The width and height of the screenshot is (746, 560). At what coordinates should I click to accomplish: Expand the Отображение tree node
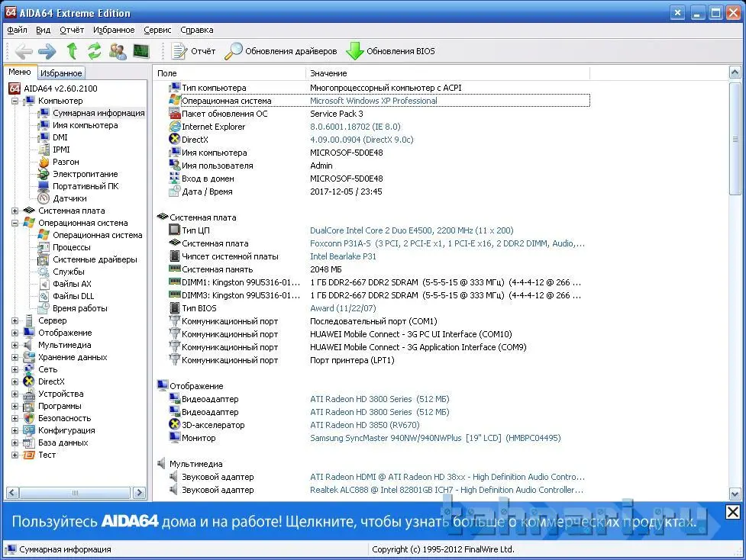point(15,333)
